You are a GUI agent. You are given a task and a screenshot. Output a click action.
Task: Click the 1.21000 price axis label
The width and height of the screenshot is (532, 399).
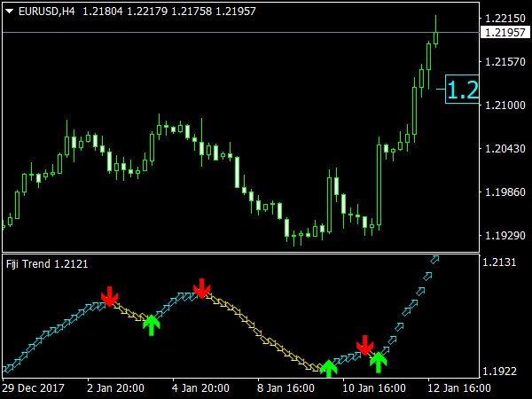(505, 106)
